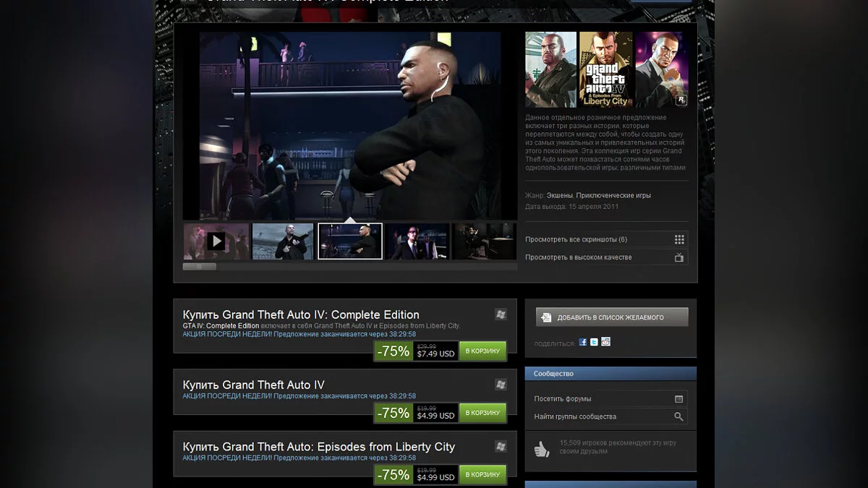Image resolution: width=868 pixels, height=488 pixels.
Task: Select the man in suit screenshot thumbnail
Action: click(x=417, y=241)
